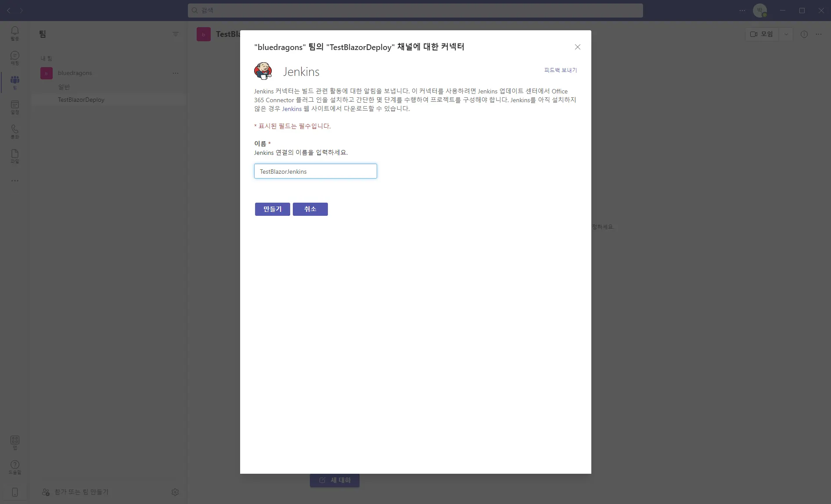Open the Files icon in sidebar

(15, 156)
